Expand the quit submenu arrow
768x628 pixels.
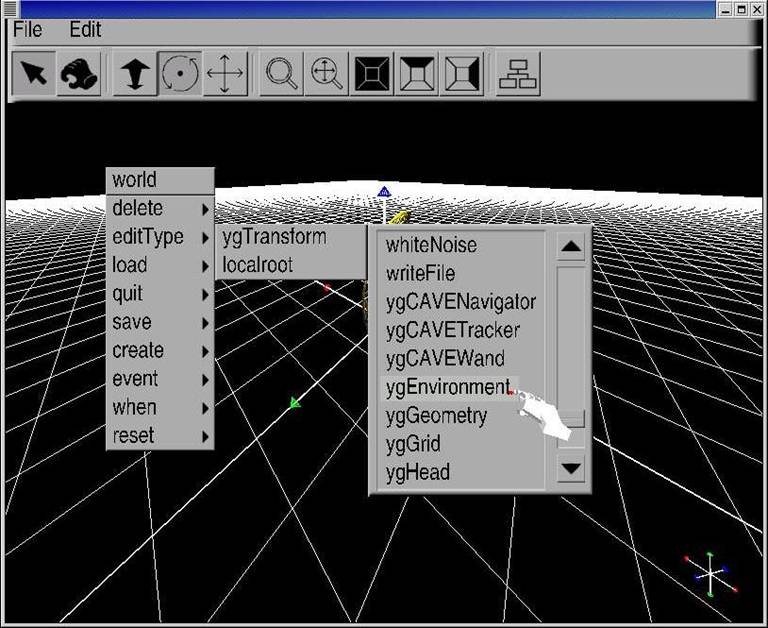206,294
